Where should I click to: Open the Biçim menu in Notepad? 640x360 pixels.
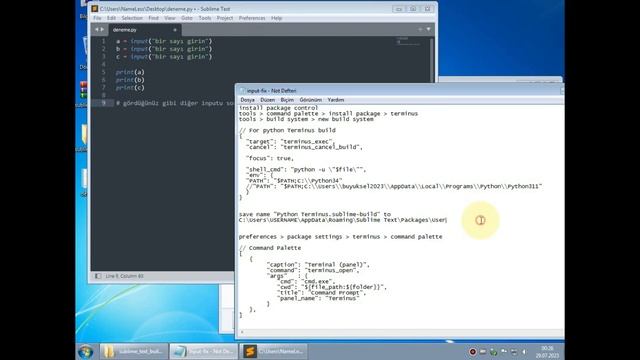click(287, 100)
